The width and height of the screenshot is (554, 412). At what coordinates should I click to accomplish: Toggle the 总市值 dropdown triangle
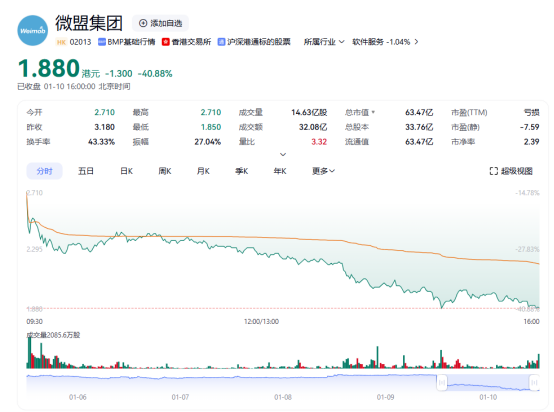pyautogui.click(x=373, y=112)
